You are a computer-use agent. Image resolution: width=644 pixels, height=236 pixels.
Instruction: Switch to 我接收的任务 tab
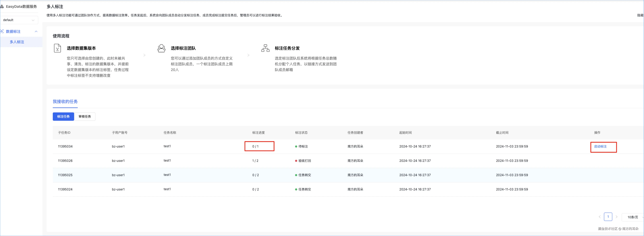65,101
